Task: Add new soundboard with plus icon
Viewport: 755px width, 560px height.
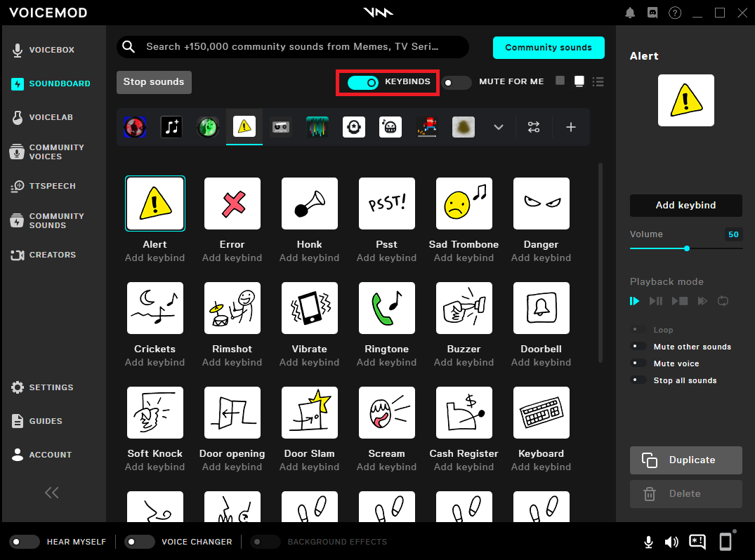Action: click(x=571, y=127)
